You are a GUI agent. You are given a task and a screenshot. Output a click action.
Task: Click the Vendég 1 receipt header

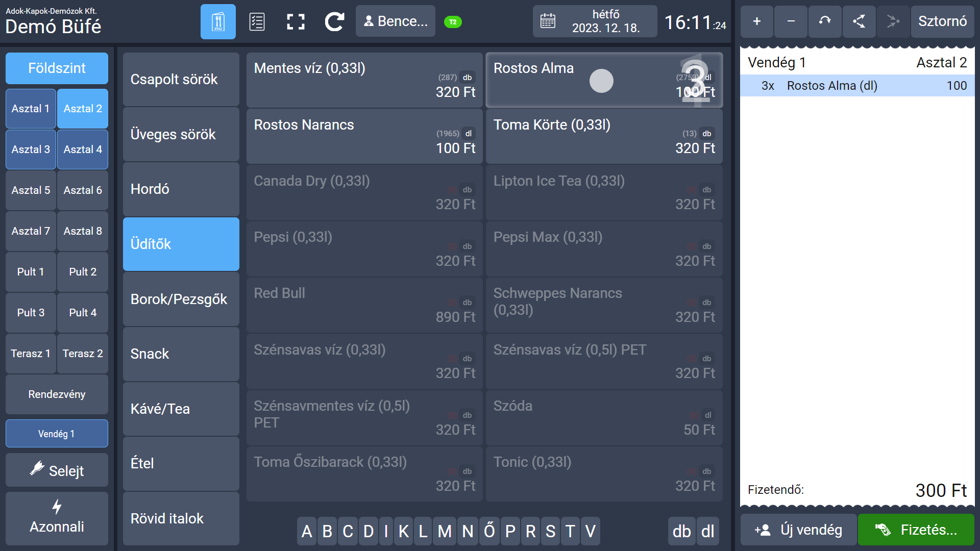[x=777, y=62]
